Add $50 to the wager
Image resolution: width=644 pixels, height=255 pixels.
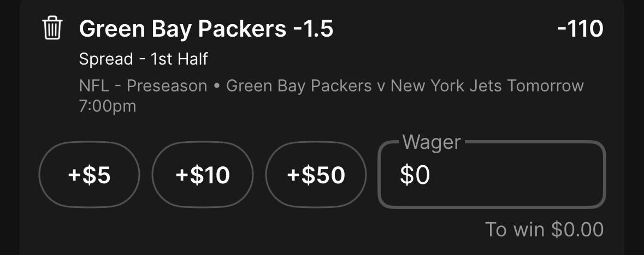click(x=316, y=175)
